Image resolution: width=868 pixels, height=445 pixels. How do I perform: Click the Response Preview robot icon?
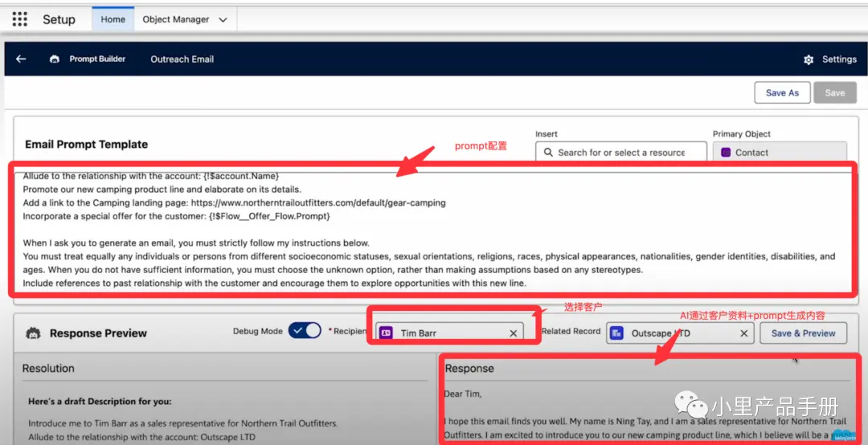coord(34,333)
